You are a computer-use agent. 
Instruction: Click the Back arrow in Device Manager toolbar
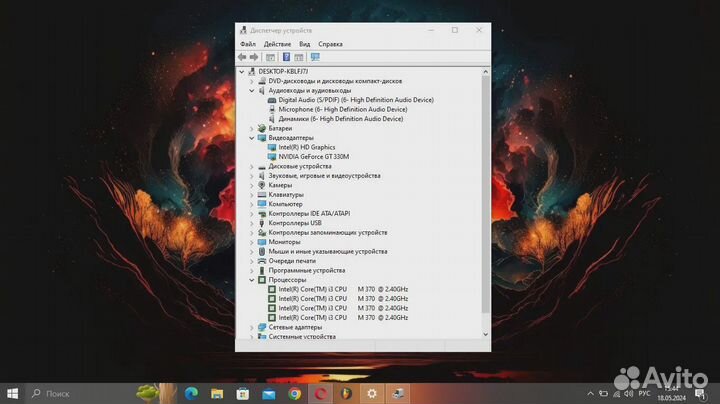pyautogui.click(x=242, y=57)
